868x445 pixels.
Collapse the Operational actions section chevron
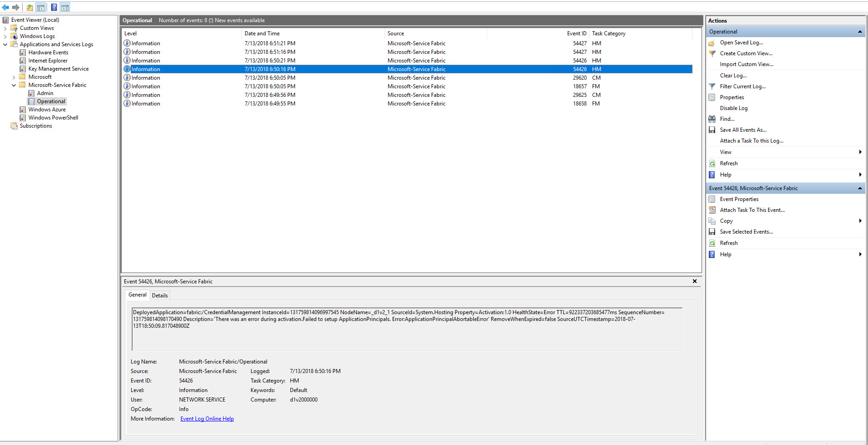(x=860, y=31)
